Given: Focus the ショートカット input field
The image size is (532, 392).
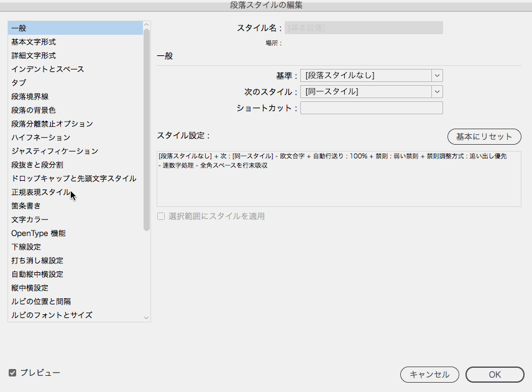Looking at the screenshot, I should (372, 108).
